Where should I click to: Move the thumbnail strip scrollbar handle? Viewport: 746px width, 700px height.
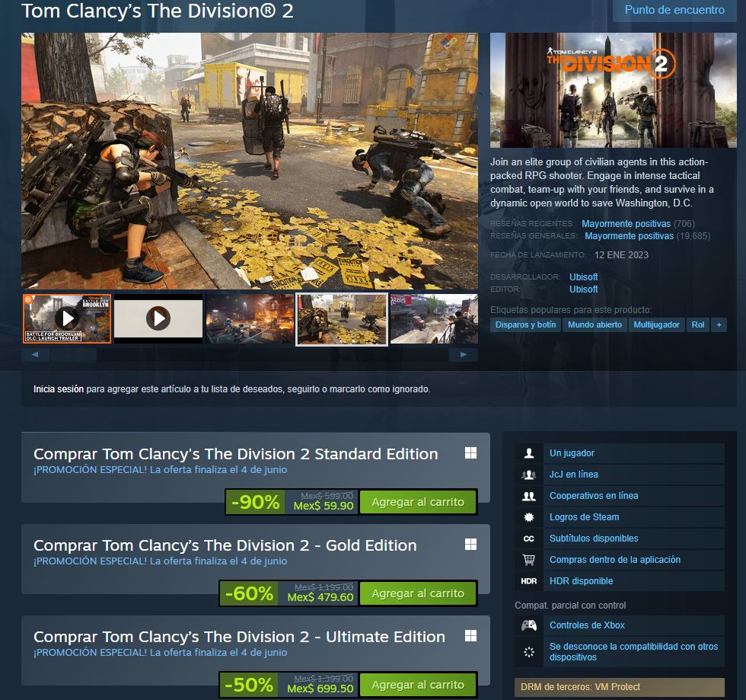tap(74, 354)
